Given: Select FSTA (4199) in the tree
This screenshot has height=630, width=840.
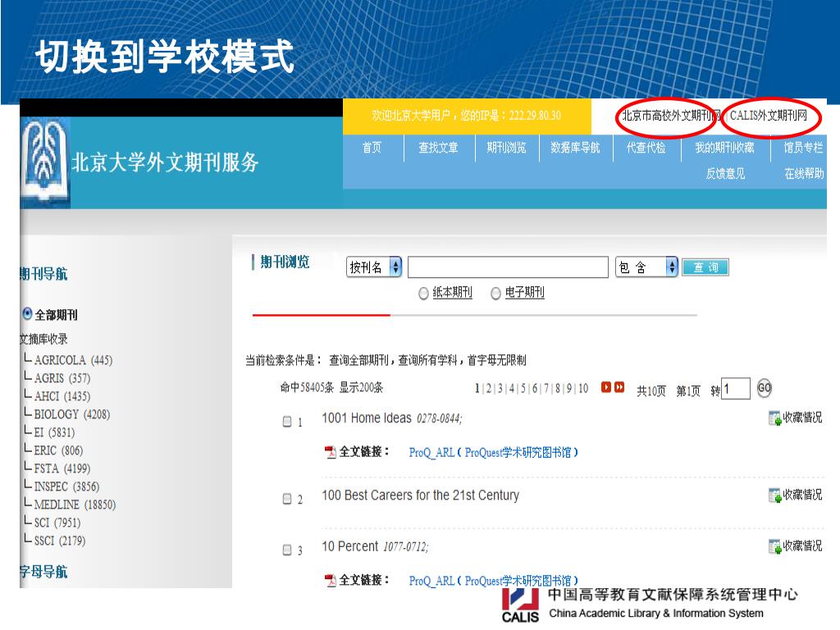Looking at the screenshot, I should 62,468.
